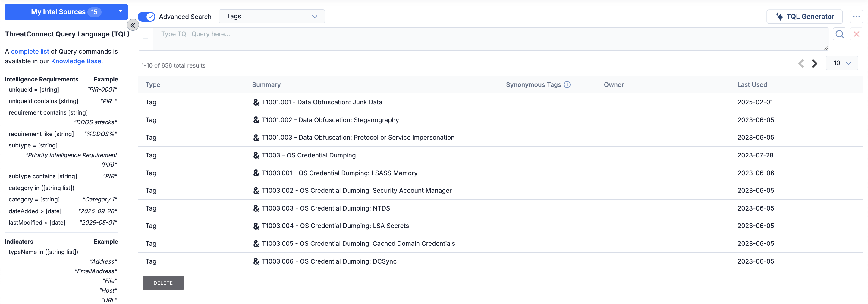The height and width of the screenshot is (304, 868).
Task: Click "dateAdded > [date]" command
Action: coord(35,211)
